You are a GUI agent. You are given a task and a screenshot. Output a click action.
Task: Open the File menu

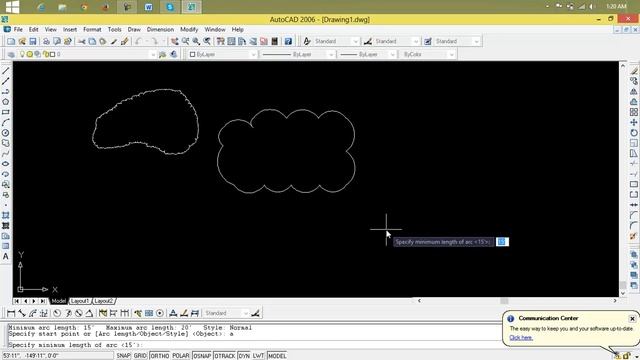(x=18, y=29)
